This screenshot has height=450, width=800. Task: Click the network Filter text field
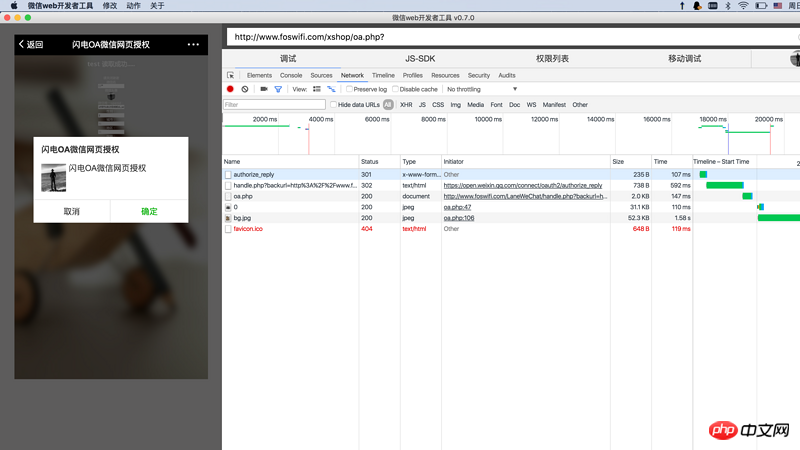coord(274,104)
